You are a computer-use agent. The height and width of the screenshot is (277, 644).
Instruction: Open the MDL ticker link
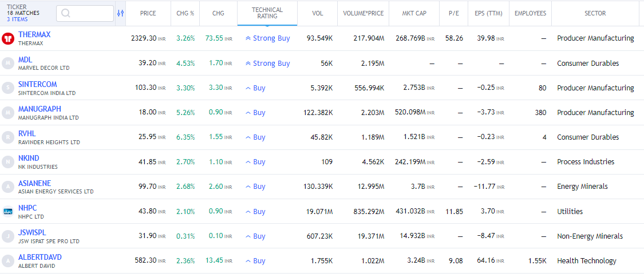coord(25,60)
